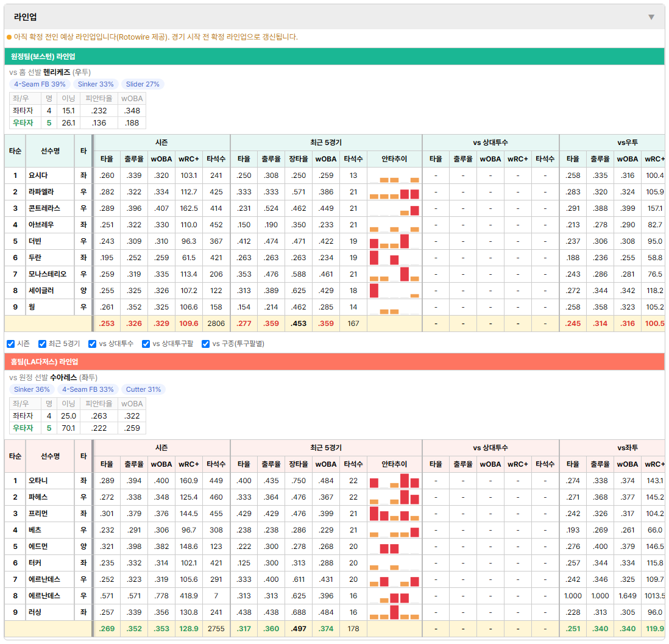
Task: Click 프리먼 hit trend bar chart
Action: (x=394, y=514)
